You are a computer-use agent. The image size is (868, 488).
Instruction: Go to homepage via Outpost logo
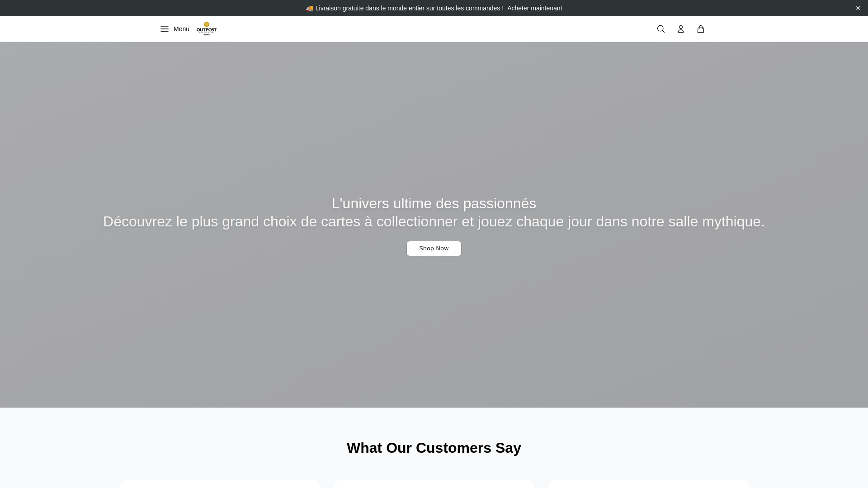point(207,29)
